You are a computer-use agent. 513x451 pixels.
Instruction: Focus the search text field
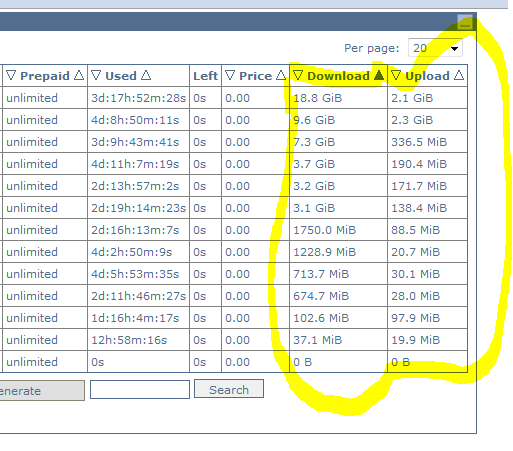click(140, 389)
